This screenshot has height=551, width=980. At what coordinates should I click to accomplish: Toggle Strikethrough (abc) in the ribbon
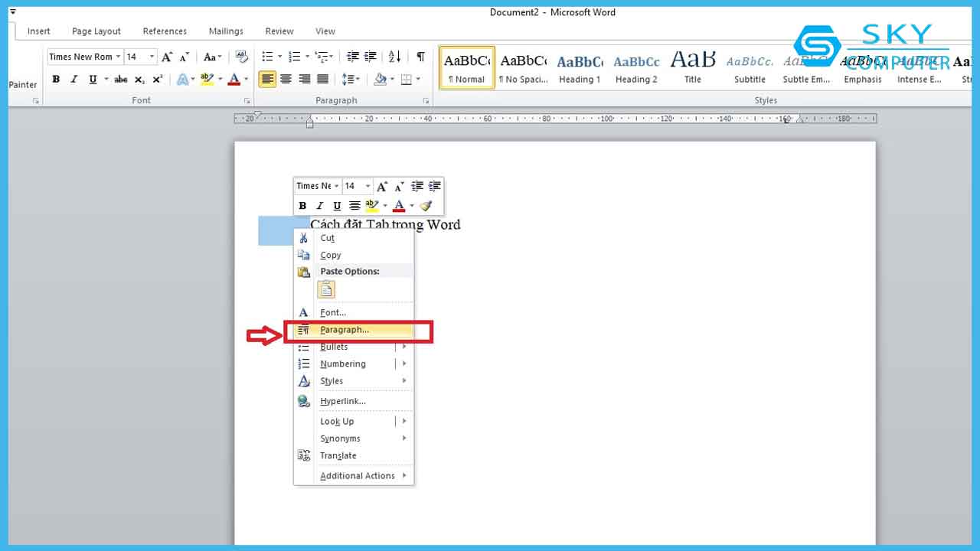pos(121,79)
